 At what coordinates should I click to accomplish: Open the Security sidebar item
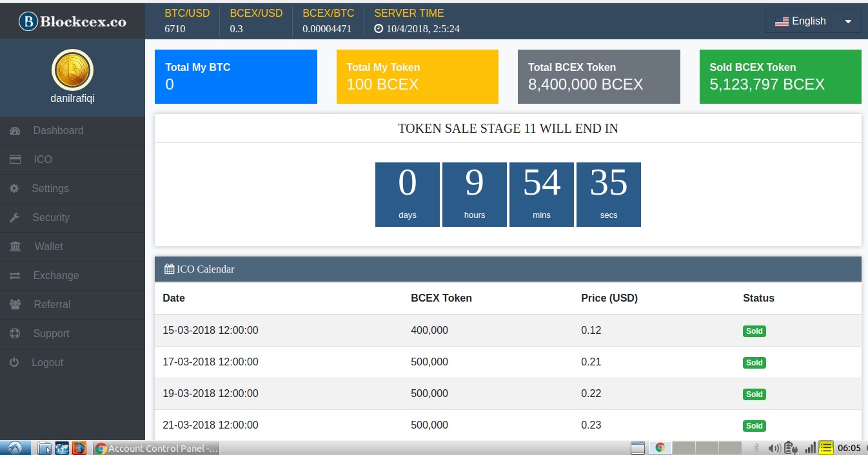pyautogui.click(x=72, y=218)
